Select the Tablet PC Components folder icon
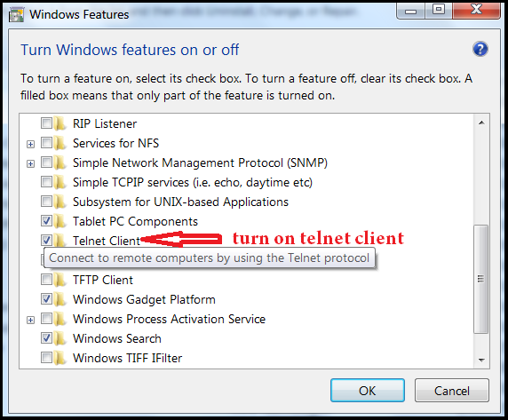The width and height of the screenshot is (508, 420). [60, 221]
